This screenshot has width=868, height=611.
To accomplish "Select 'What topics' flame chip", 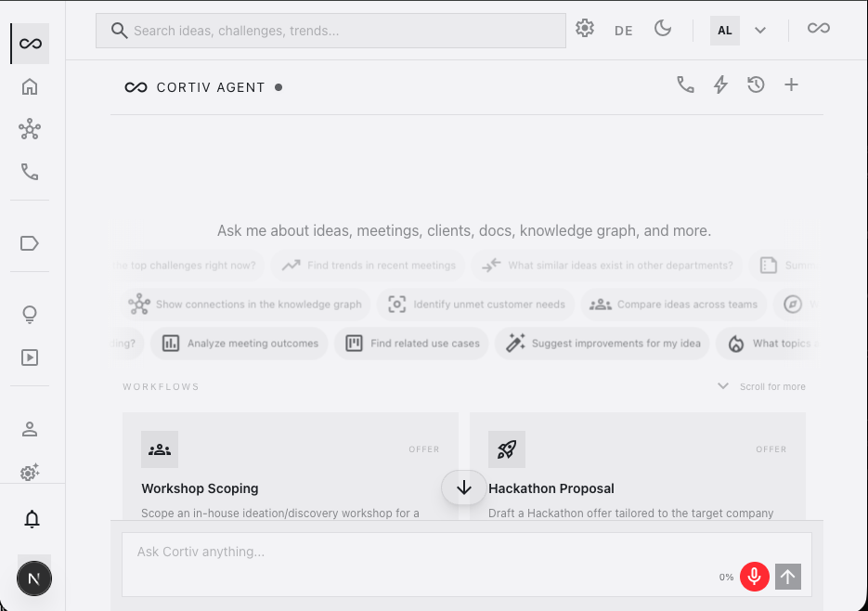I will tap(766, 344).
